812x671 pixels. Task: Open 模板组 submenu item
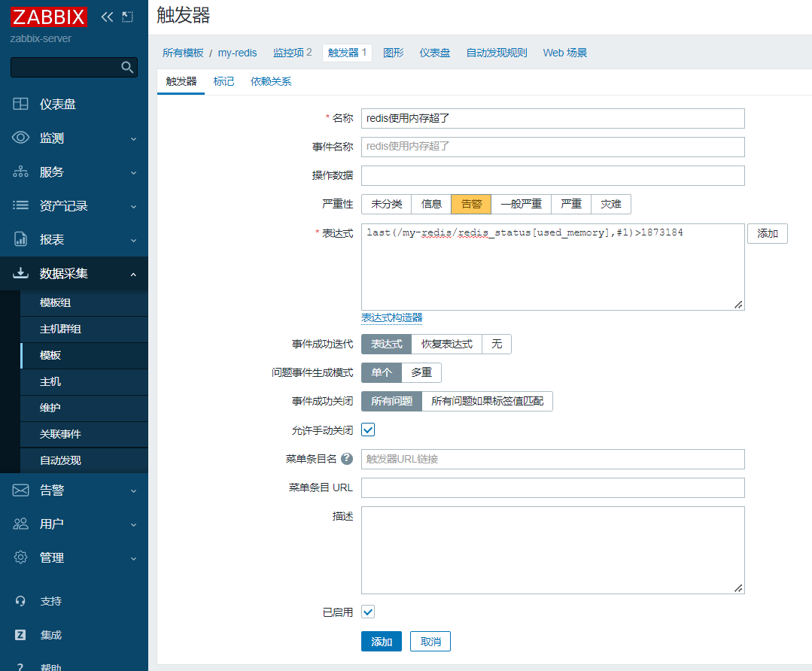click(84, 303)
